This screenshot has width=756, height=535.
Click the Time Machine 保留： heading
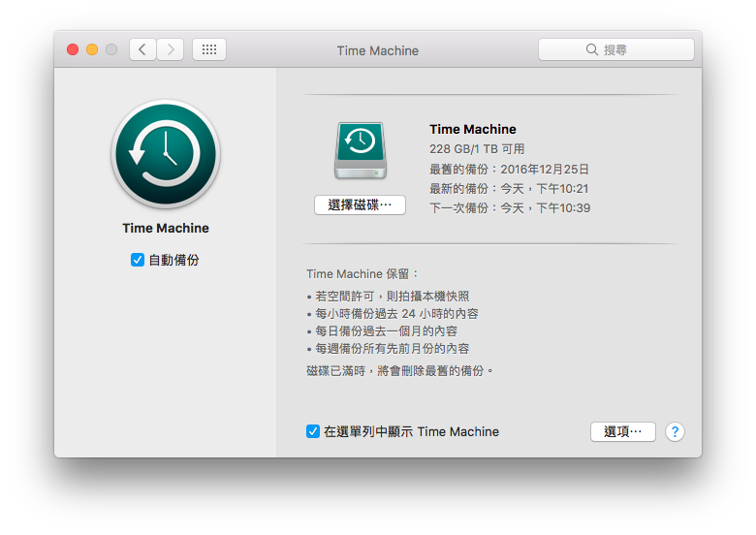tap(362, 273)
